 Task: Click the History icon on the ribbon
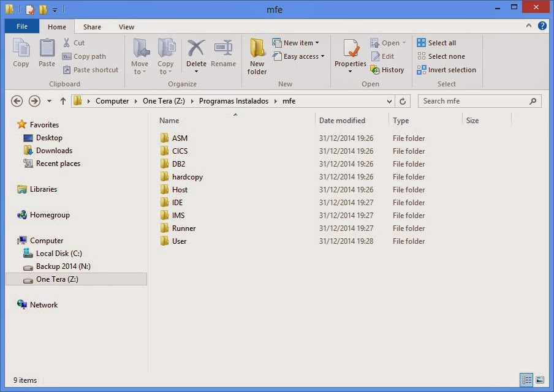[x=388, y=70]
